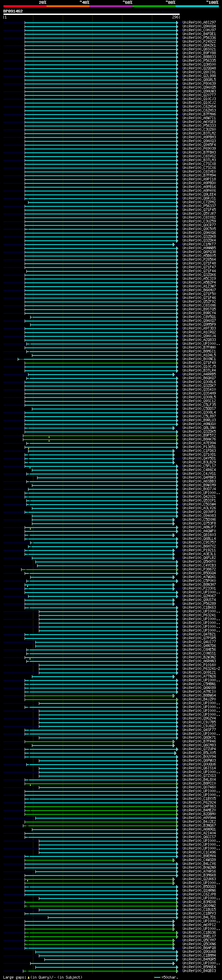Click the query end position 296
222x980 pixels.
click(175, 17)
